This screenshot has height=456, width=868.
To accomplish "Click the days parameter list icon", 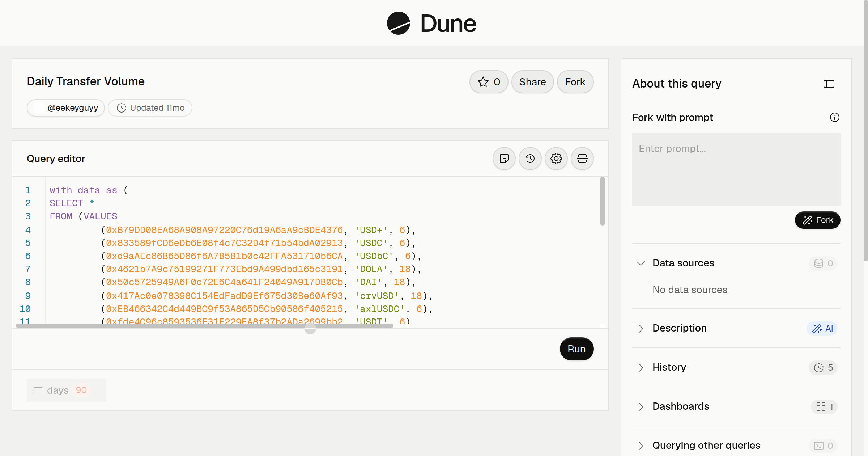I will pos(38,390).
